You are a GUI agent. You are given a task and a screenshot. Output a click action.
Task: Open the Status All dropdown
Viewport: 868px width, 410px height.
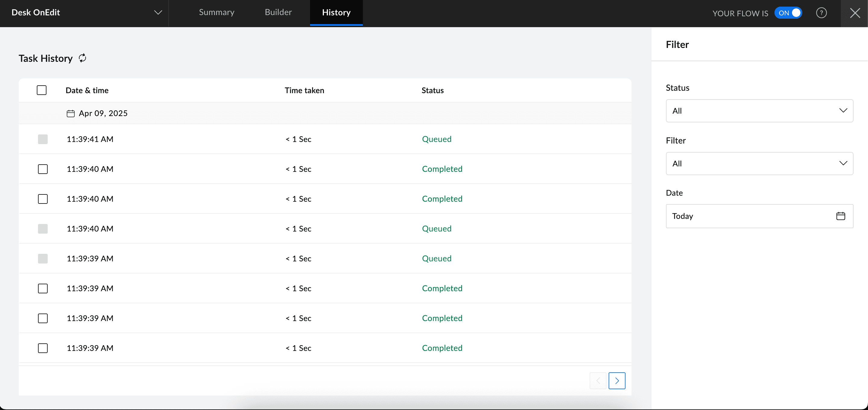tap(759, 111)
